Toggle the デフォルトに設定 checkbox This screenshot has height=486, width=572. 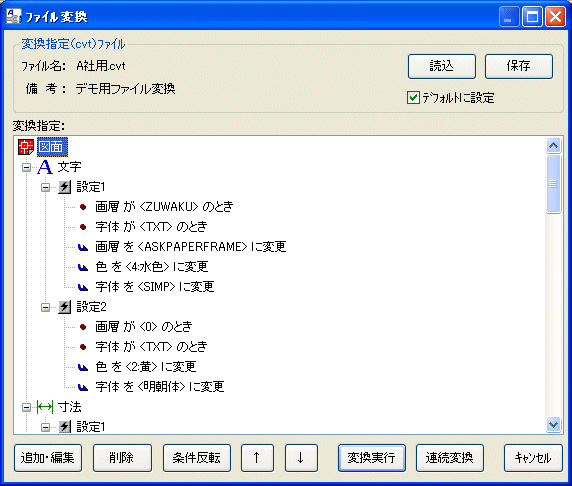(x=413, y=98)
